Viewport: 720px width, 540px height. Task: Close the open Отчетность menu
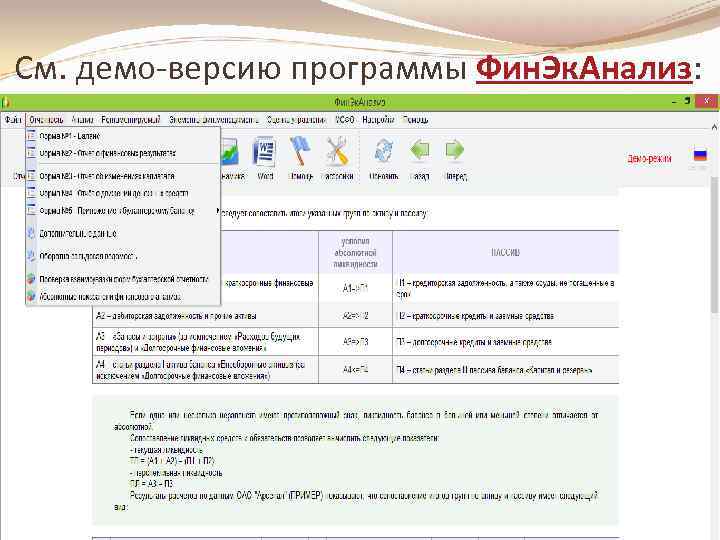coord(46,119)
